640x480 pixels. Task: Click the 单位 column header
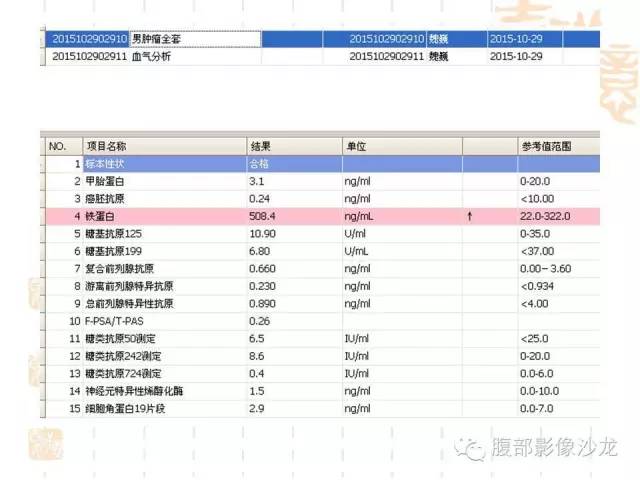(402, 147)
